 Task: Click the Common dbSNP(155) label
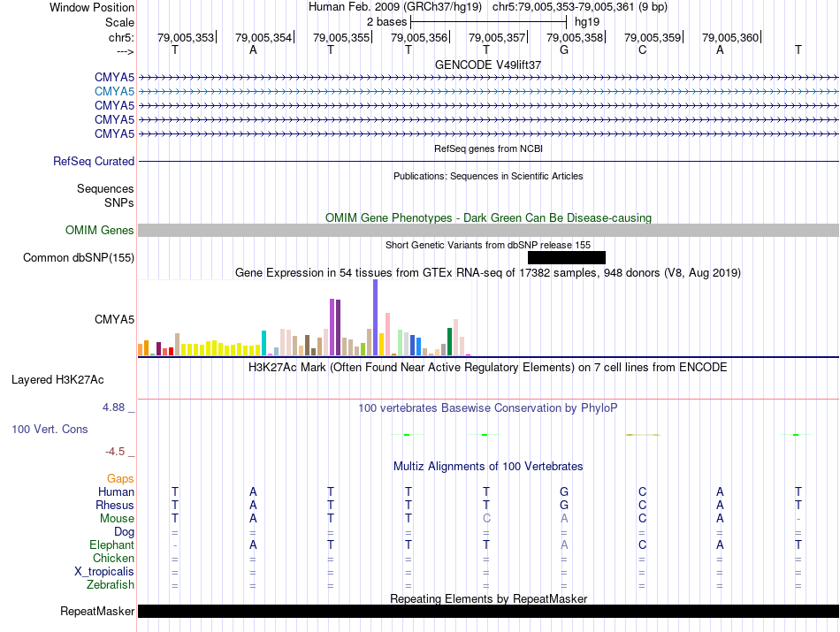(78, 257)
